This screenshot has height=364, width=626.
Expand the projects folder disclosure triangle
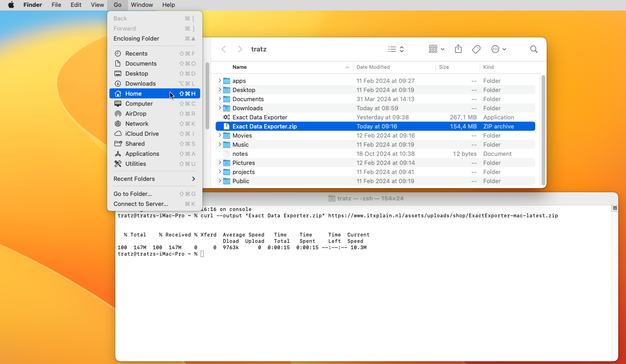tap(220, 172)
